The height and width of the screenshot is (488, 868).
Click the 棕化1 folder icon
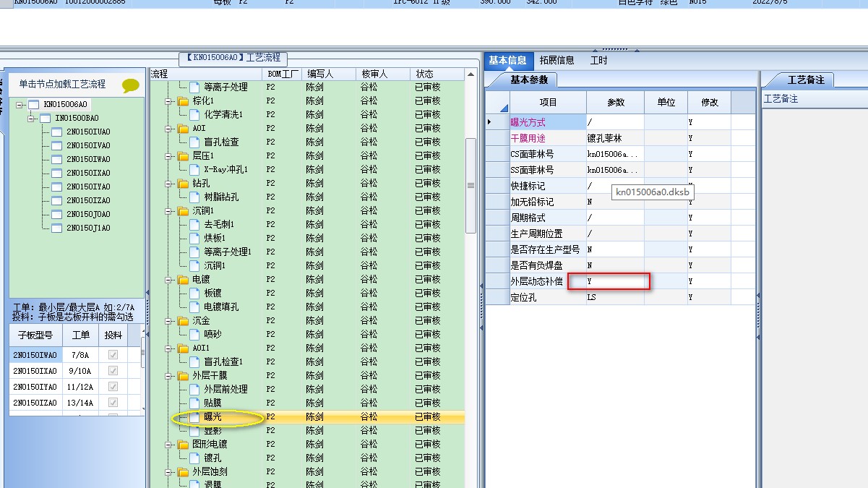click(183, 100)
